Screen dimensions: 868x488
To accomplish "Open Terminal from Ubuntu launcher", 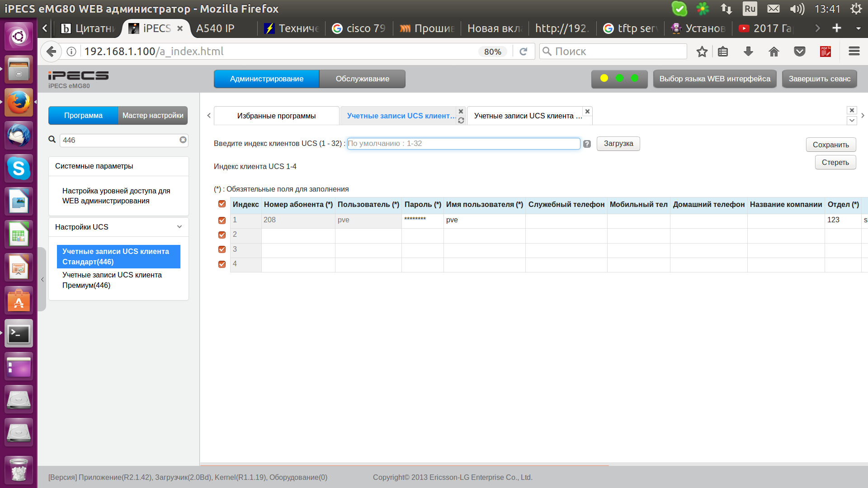I will point(19,334).
